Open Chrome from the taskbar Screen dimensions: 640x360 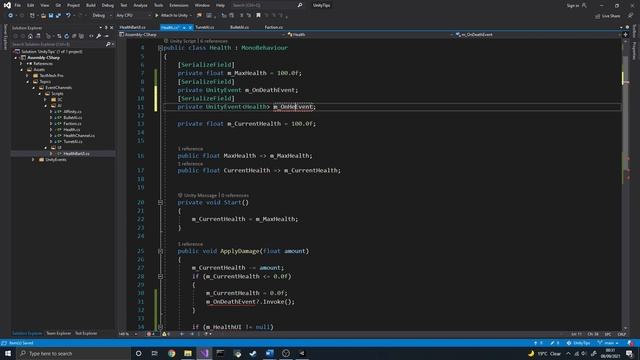171,353
